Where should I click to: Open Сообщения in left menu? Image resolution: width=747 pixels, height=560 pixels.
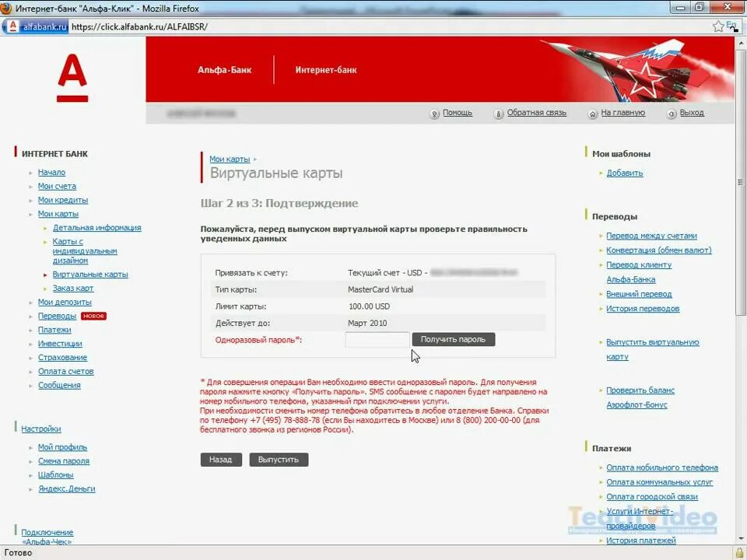(x=59, y=385)
